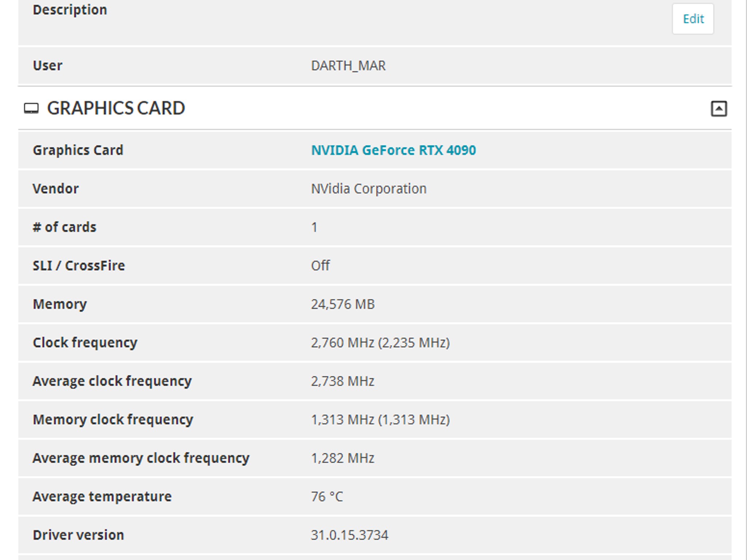The width and height of the screenshot is (747, 560).
Task: Click the User row label
Action: coord(47,66)
